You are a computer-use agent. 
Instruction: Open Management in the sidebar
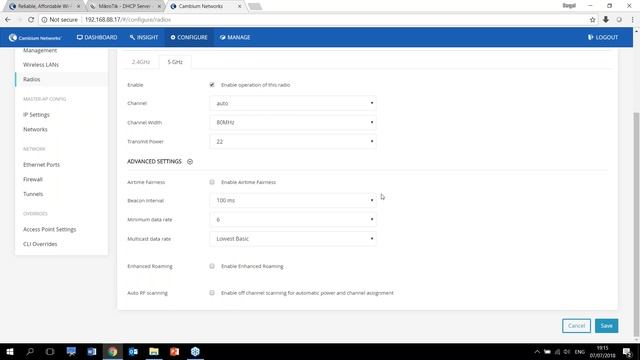(40, 50)
